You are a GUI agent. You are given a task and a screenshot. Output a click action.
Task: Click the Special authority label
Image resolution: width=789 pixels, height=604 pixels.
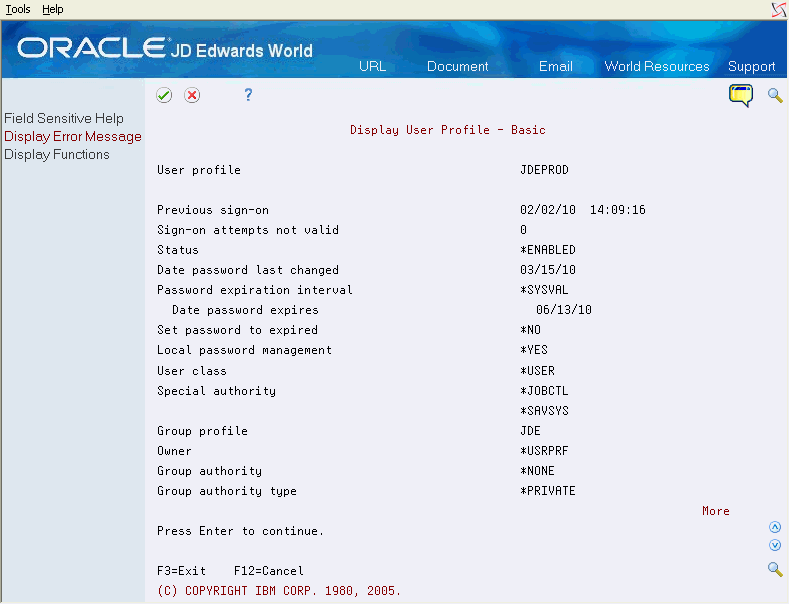click(x=216, y=391)
